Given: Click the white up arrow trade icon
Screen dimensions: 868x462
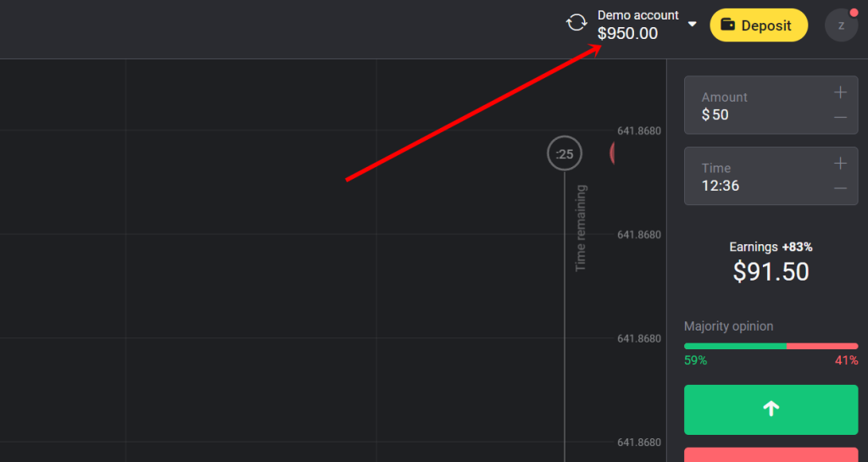Looking at the screenshot, I should tap(771, 409).
